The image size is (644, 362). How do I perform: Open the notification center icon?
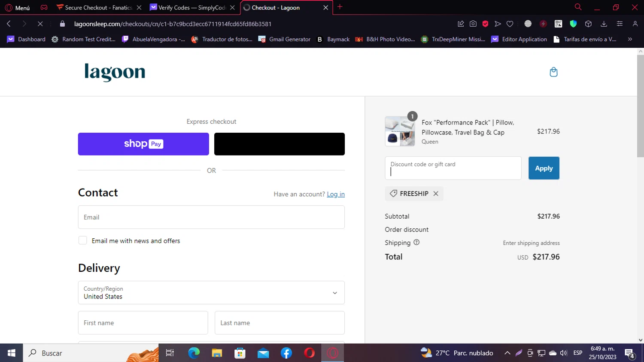coord(630,354)
